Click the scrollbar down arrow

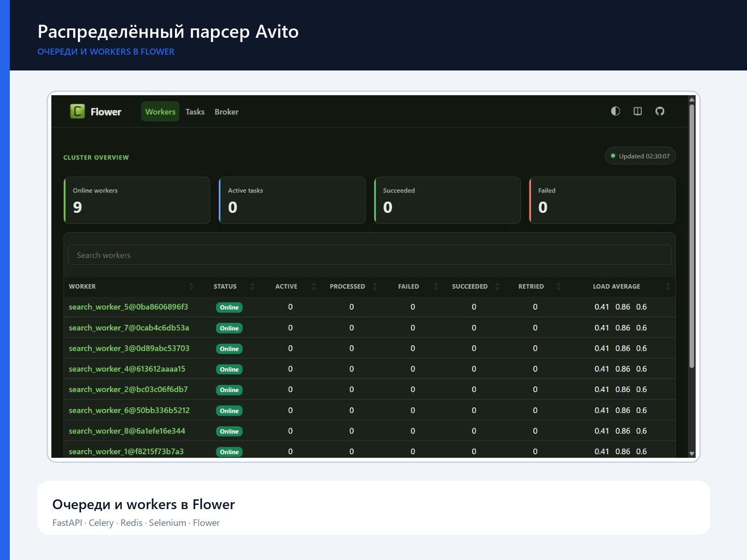coord(692,454)
